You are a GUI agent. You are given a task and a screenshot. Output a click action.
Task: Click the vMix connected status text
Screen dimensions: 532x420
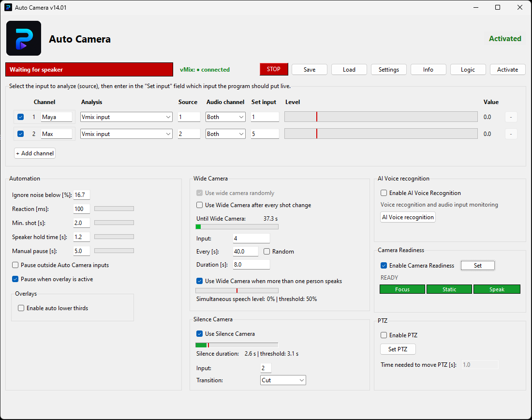(x=205, y=70)
